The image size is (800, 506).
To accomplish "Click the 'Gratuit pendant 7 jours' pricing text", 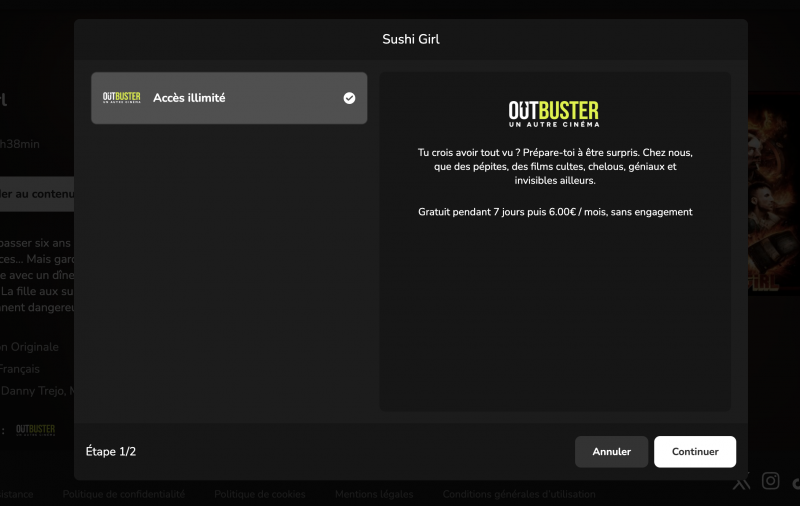I will pos(555,212).
